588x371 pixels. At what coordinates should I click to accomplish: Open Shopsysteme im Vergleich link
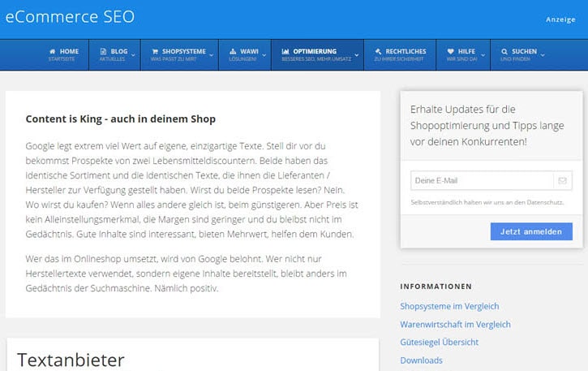coord(449,306)
